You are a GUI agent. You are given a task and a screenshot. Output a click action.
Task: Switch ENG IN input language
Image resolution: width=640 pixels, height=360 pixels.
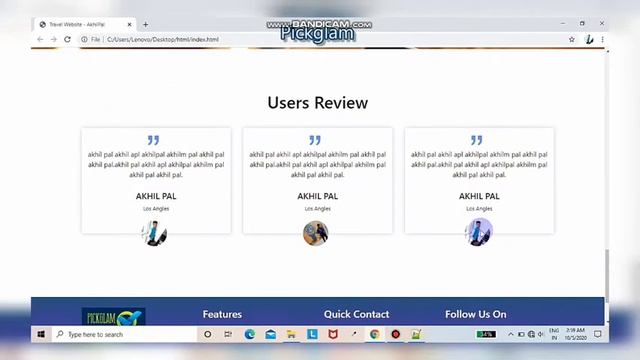pos(554,334)
